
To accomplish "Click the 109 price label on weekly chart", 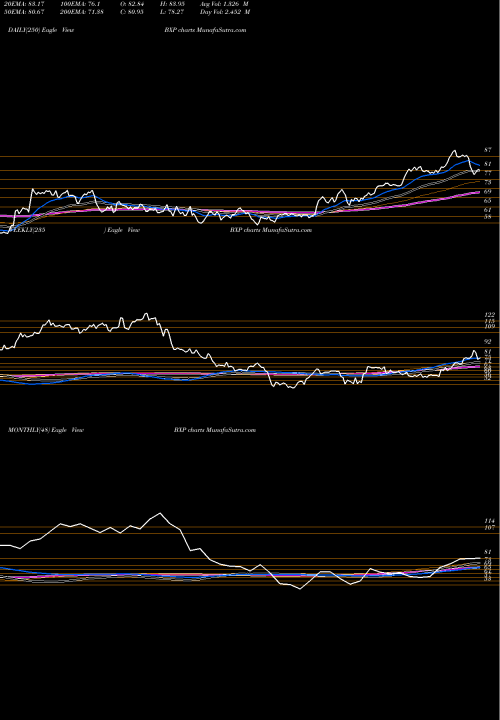I will point(489,326).
